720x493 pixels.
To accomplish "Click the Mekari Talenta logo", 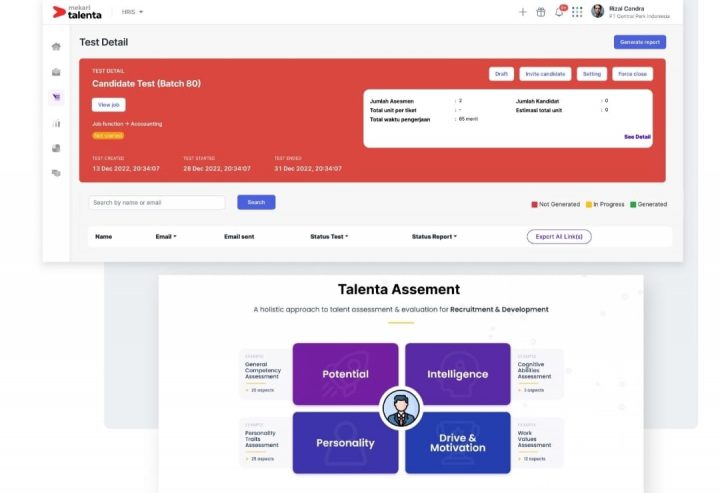I will click(77, 12).
